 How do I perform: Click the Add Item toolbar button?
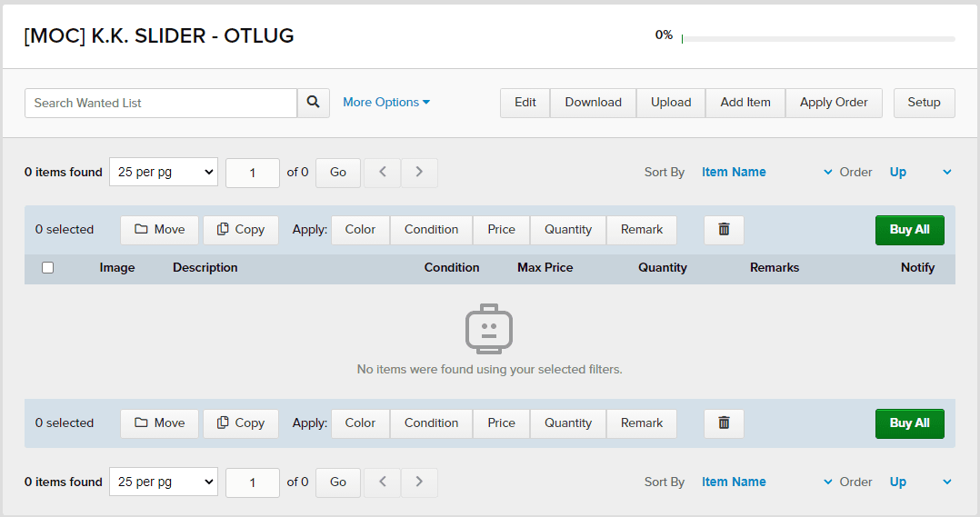tap(745, 103)
